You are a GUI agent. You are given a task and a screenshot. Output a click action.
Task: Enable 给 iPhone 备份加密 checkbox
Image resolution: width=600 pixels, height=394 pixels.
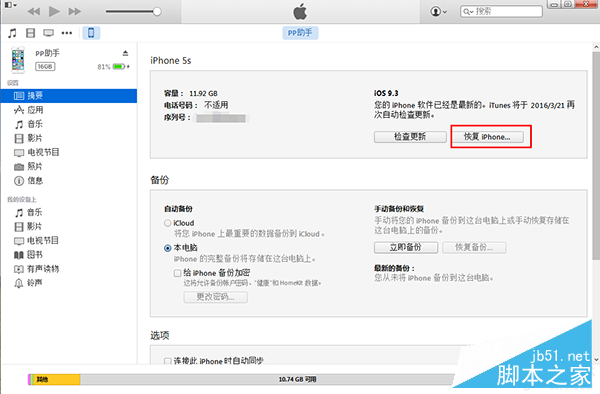[177, 273]
